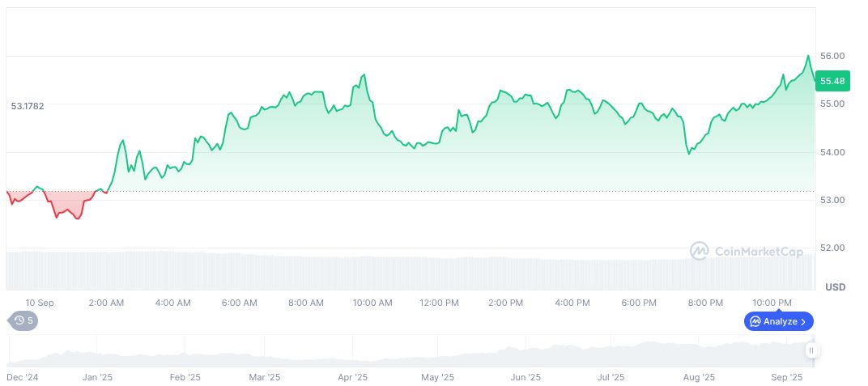Click the red below-open section of the price line

(66, 211)
